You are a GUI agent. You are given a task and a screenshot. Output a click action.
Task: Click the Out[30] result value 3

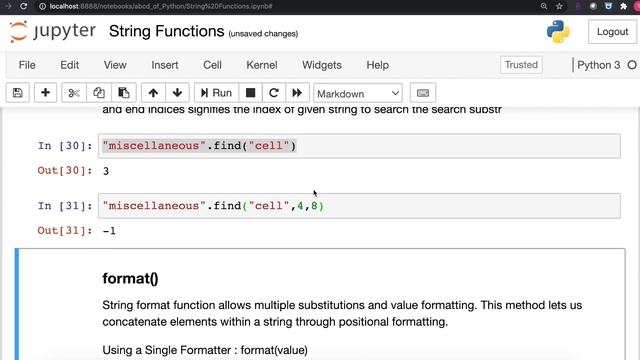click(106, 171)
